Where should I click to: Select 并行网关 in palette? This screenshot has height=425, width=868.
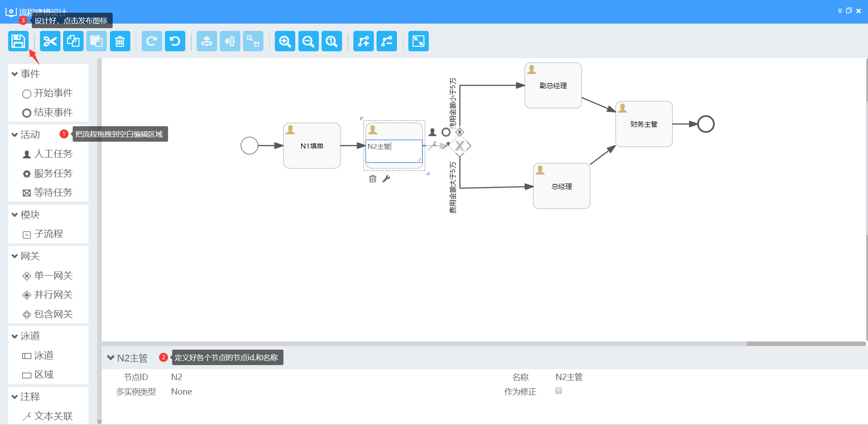pyautogui.click(x=48, y=295)
